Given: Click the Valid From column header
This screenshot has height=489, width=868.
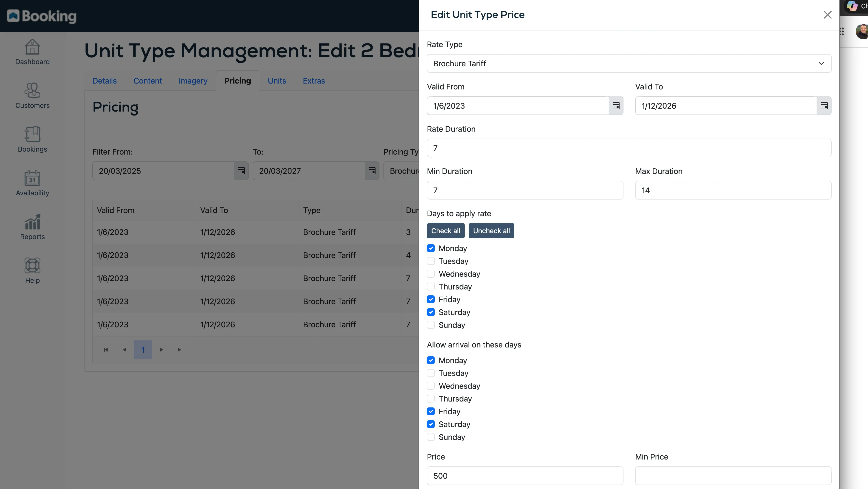Looking at the screenshot, I should point(144,210).
